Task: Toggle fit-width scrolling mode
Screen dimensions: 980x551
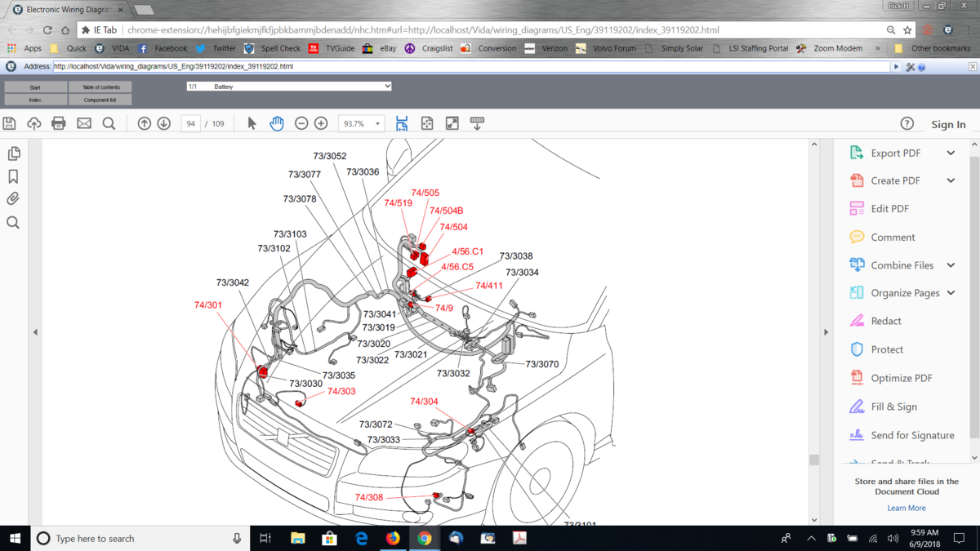Action: click(x=402, y=123)
